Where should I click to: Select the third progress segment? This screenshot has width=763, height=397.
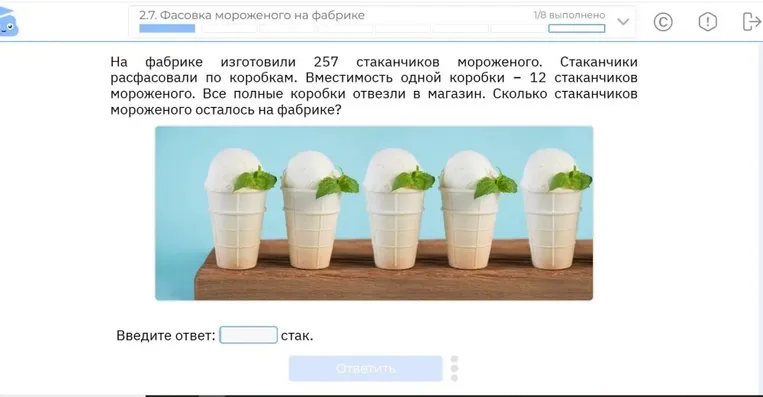287,29
